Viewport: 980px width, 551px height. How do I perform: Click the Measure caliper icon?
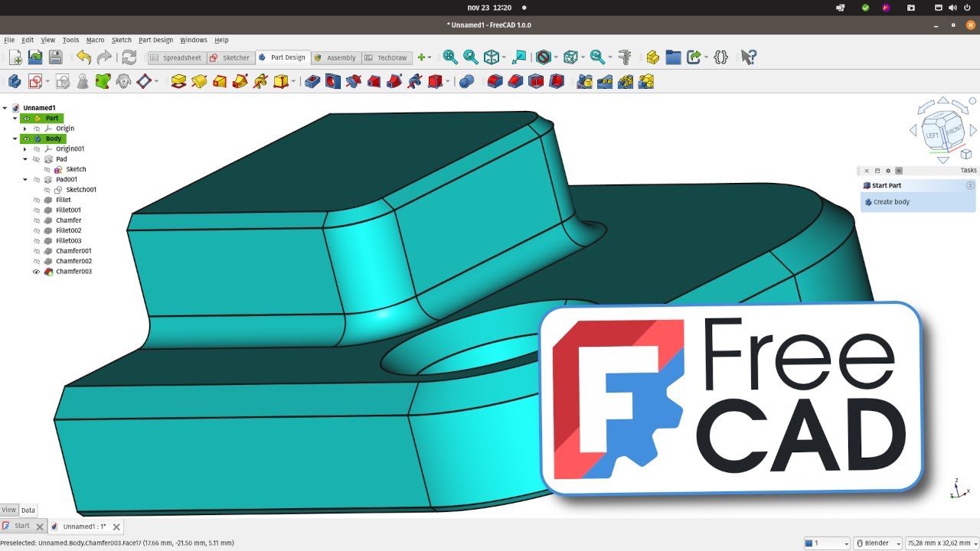coord(626,57)
